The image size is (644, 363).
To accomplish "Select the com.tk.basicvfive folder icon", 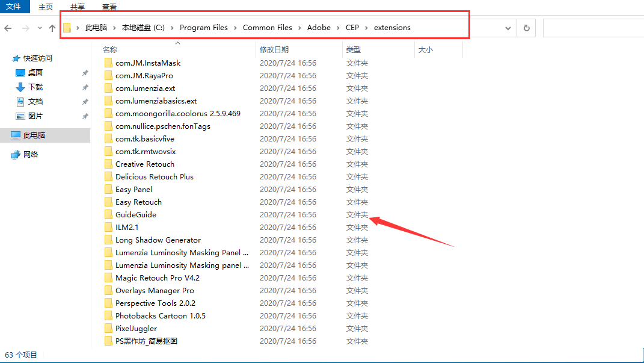I will point(108,139).
